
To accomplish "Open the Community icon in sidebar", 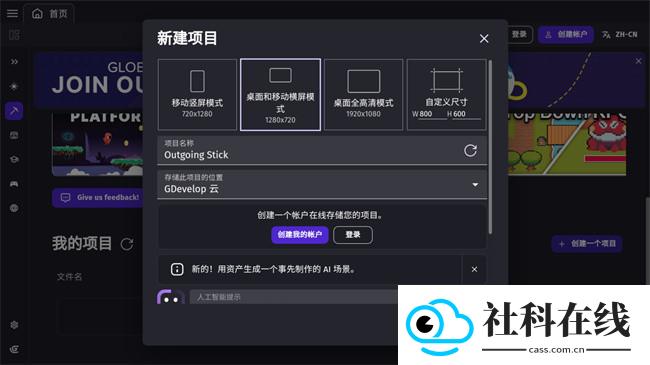I will click(x=14, y=208).
